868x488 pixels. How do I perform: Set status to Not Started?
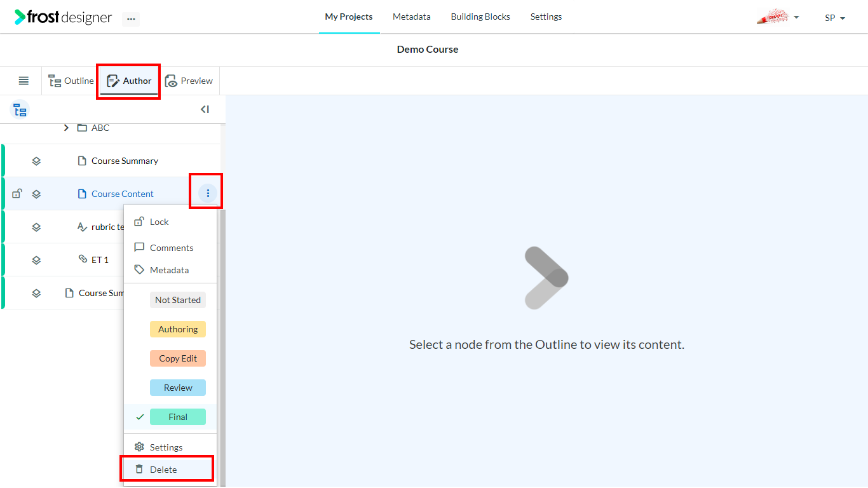[x=178, y=300]
